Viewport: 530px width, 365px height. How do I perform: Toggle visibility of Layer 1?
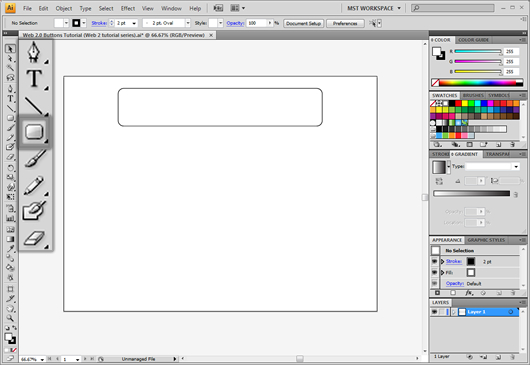click(x=435, y=312)
